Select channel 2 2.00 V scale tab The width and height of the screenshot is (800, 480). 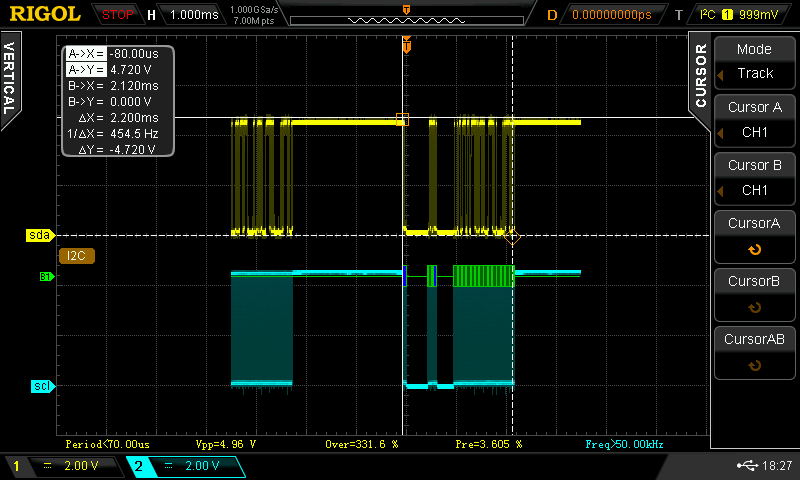tap(187, 466)
